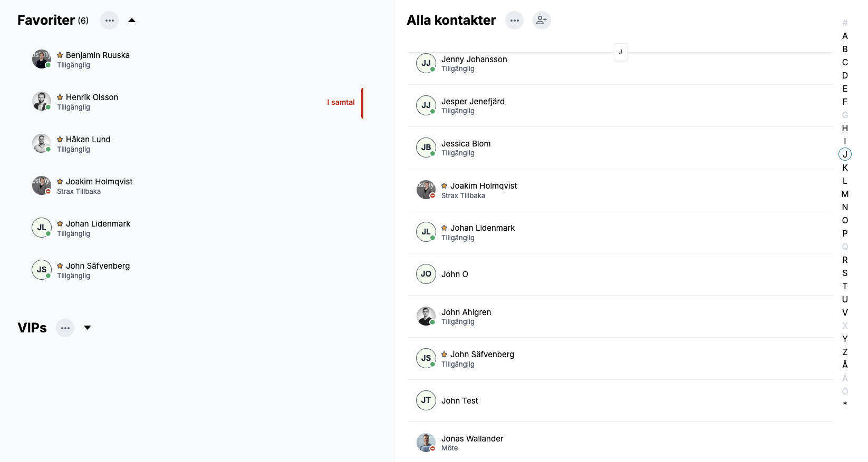Image resolution: width=868 pixels, height=462 pixels.
Task: Open the Alla kontakter more options menu
Action: click(514, 21)
